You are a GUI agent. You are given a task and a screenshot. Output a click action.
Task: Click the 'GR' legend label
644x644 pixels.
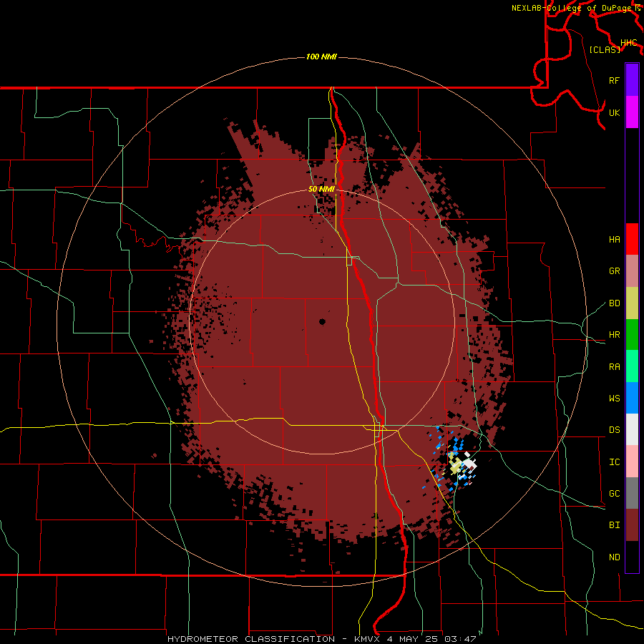click(x=614, y=271)
